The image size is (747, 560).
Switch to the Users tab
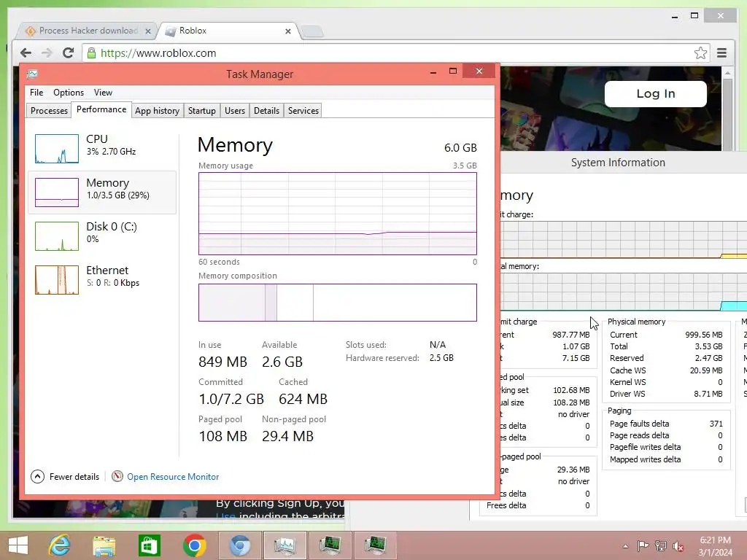pyautogui.click(x=235, y=111)
